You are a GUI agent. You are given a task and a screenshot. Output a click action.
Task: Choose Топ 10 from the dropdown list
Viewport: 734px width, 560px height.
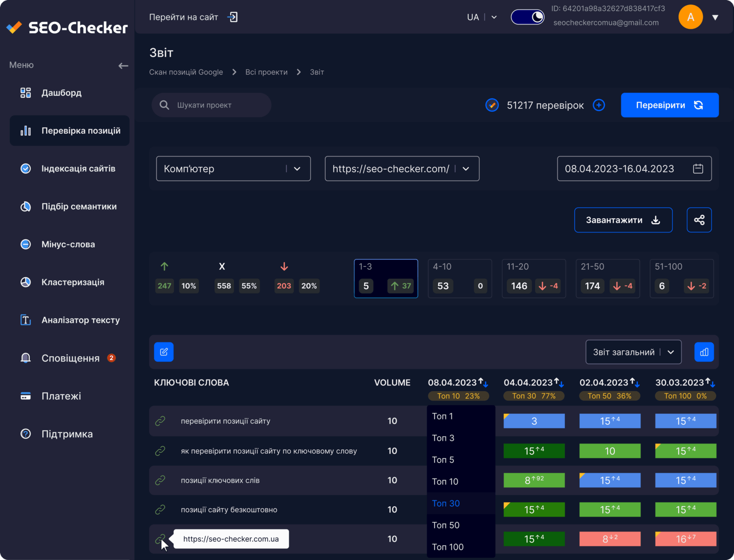(x=461, y=481)
